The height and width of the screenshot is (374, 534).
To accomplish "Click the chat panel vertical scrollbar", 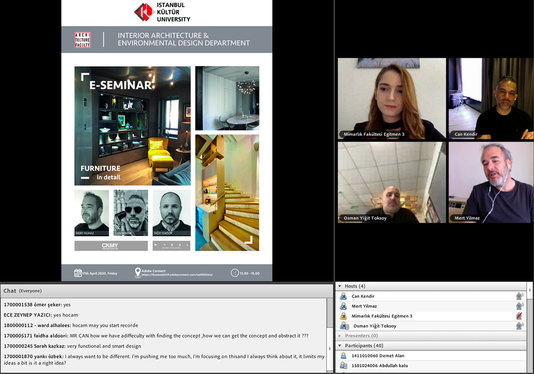I will (329, 336).
